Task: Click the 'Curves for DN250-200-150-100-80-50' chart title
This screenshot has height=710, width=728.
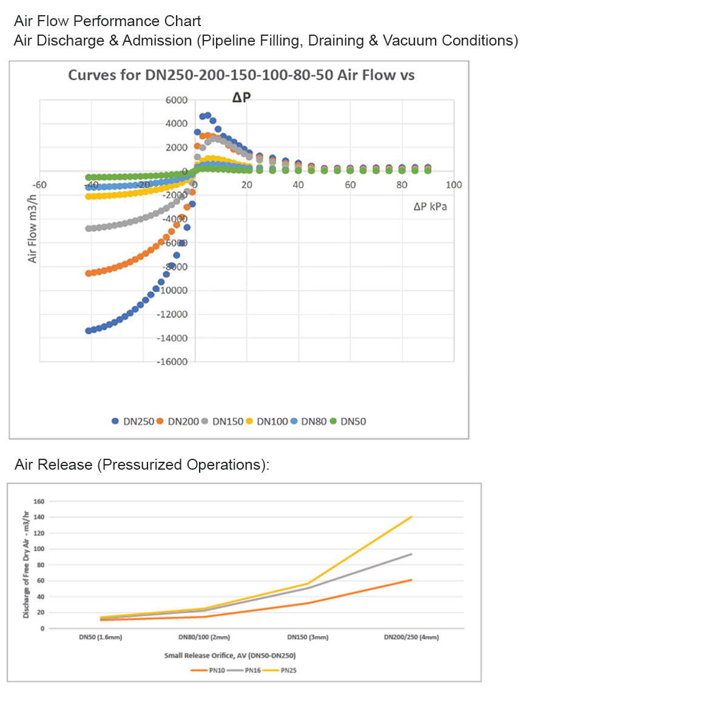Action: 241,75
